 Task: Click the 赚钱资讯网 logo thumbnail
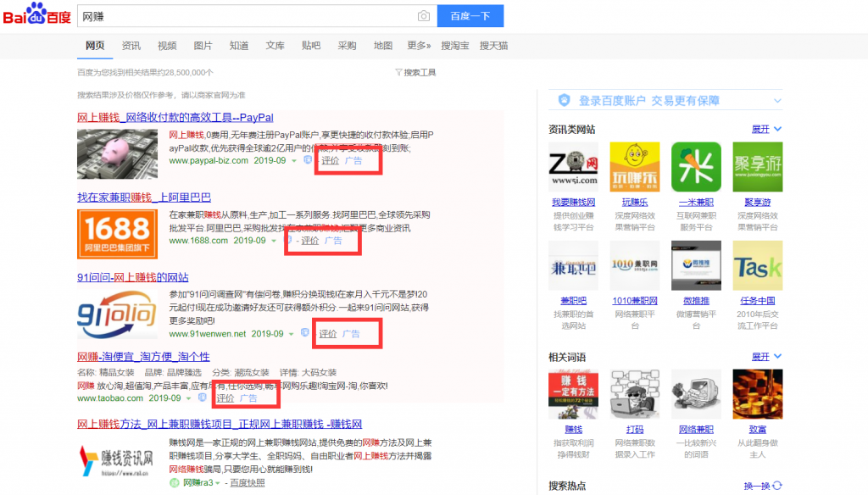point(117,461)
